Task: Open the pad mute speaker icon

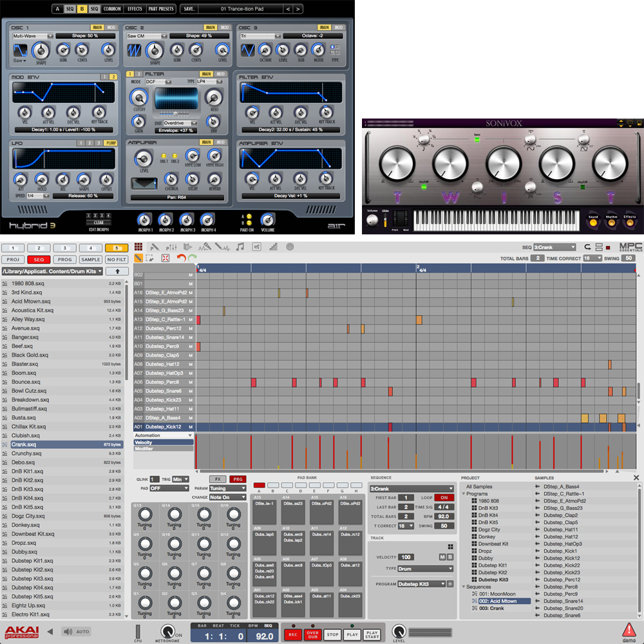Action: pyautogui.click(x=257, y=247)
